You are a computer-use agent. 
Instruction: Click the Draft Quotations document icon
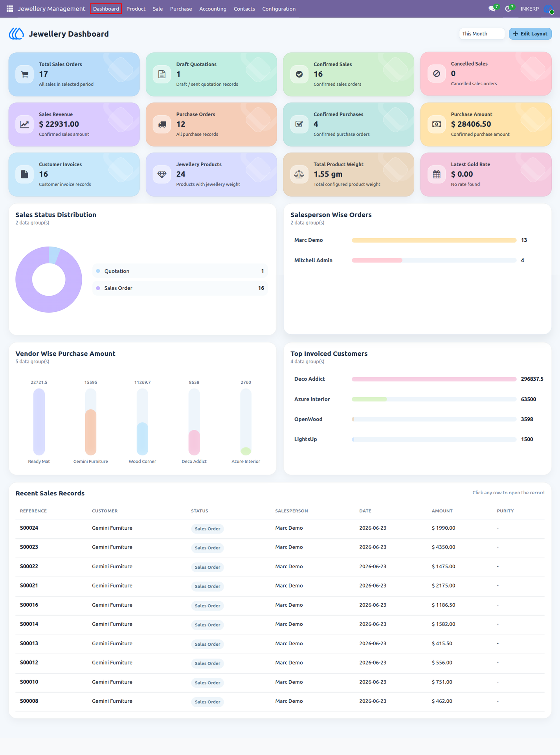click(162, 74)
